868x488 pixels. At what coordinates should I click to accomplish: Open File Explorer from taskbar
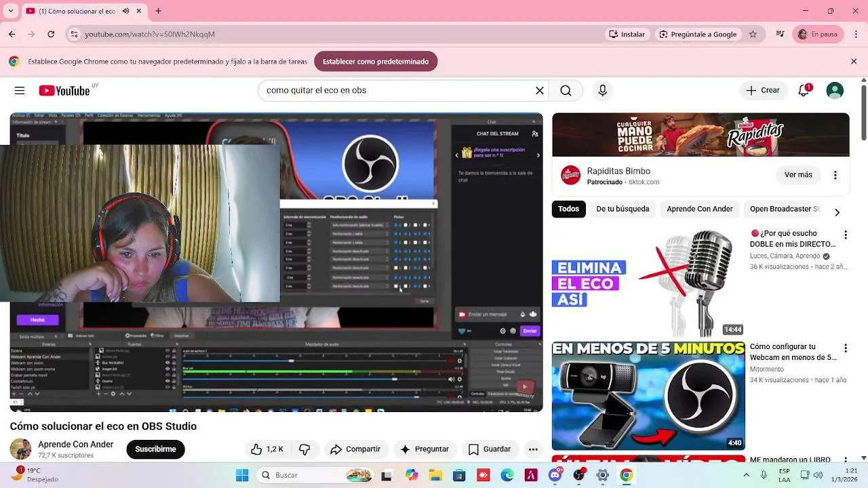point(435,475)
